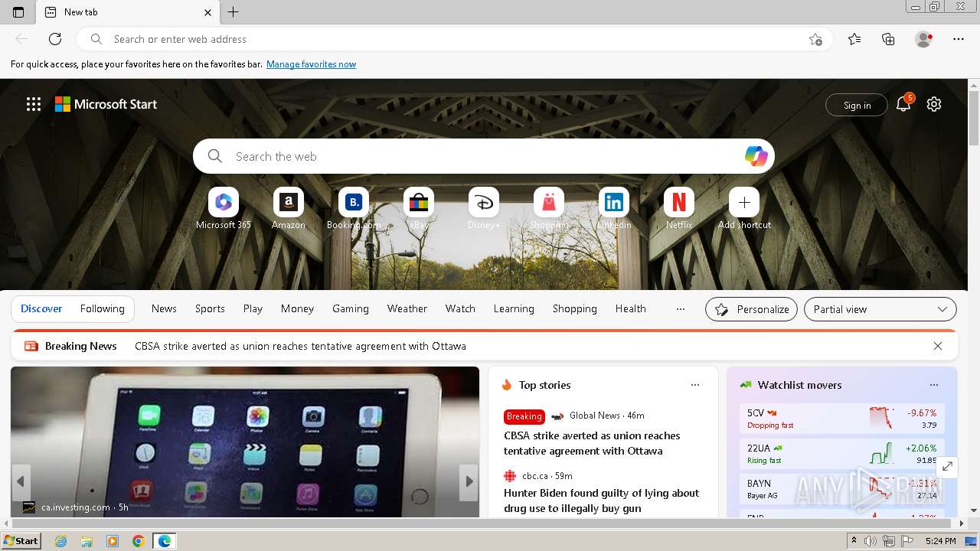Image resolution: width=980 pixels, height=551 pixels.
Task: Open the Microsoft apps grid launcher
Action: coord(34,104)
